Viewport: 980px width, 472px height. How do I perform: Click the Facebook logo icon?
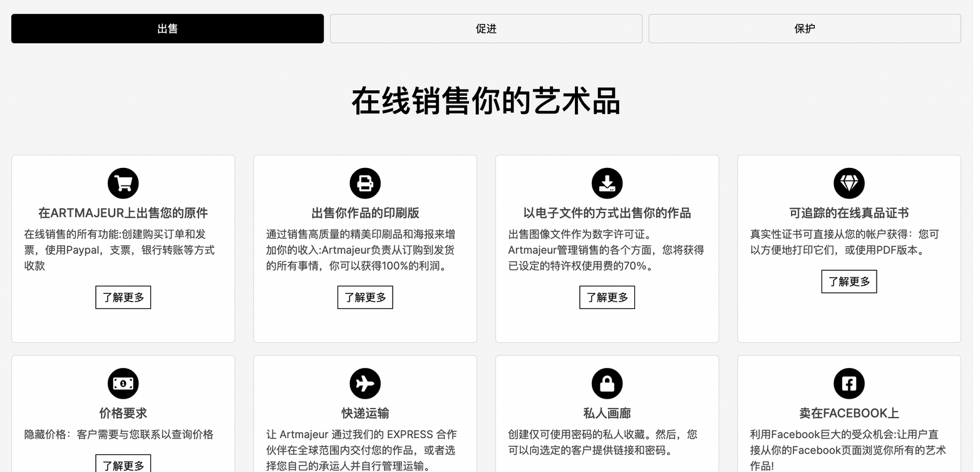tap(849, 384)
